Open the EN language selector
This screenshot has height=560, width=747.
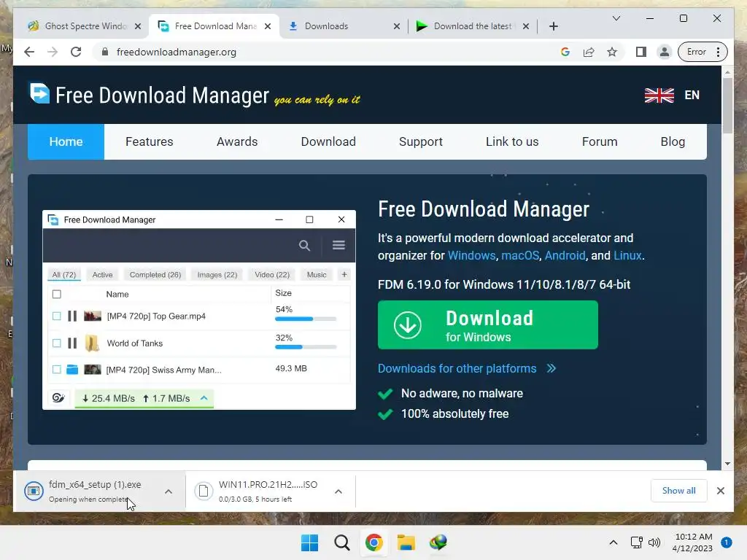[692, 96]
